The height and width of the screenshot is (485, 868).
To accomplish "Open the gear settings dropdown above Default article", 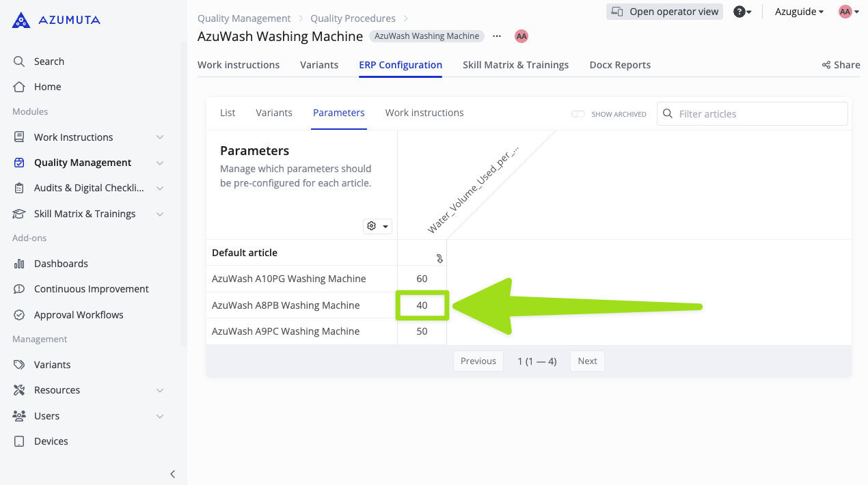I will tap(377, 225).
